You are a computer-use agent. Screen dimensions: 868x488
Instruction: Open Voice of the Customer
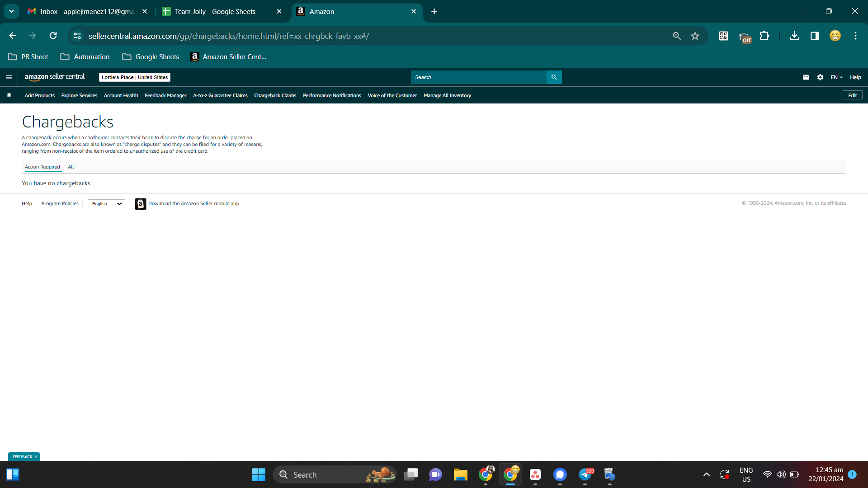[x=392, y=95]
